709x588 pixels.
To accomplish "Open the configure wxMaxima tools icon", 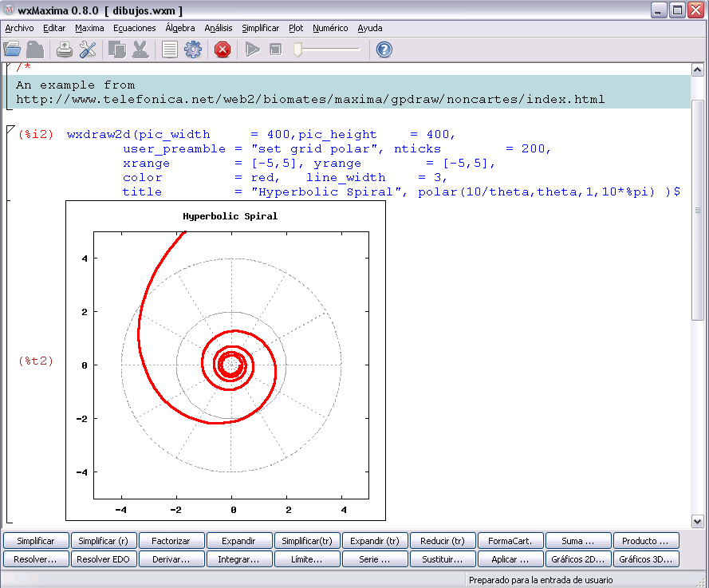I will (88, 49).
